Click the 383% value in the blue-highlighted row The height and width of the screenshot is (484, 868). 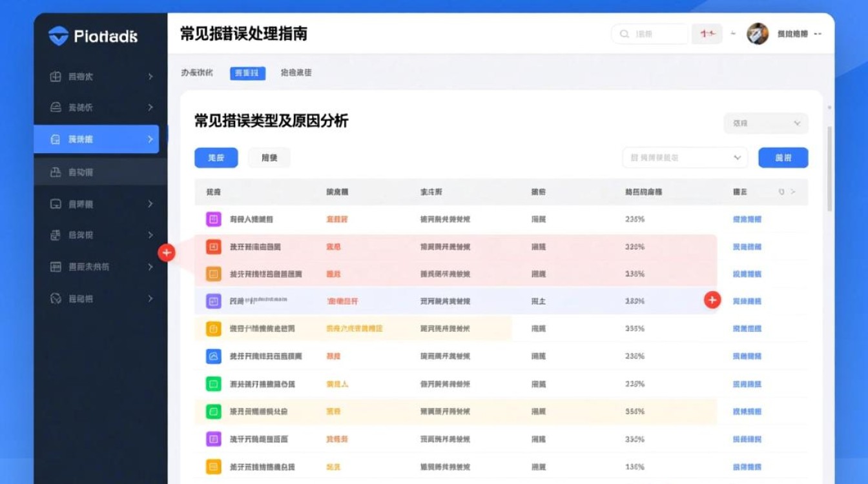tap(635, 301)
